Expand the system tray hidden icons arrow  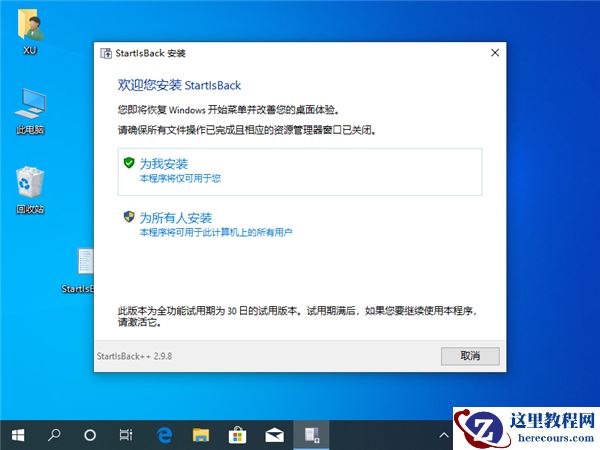point(444,435)
